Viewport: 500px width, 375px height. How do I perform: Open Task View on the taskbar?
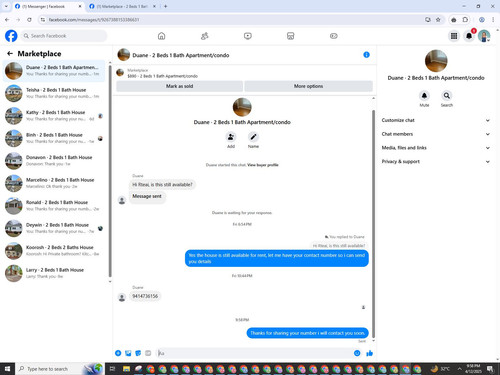click(x=112, y=369)
